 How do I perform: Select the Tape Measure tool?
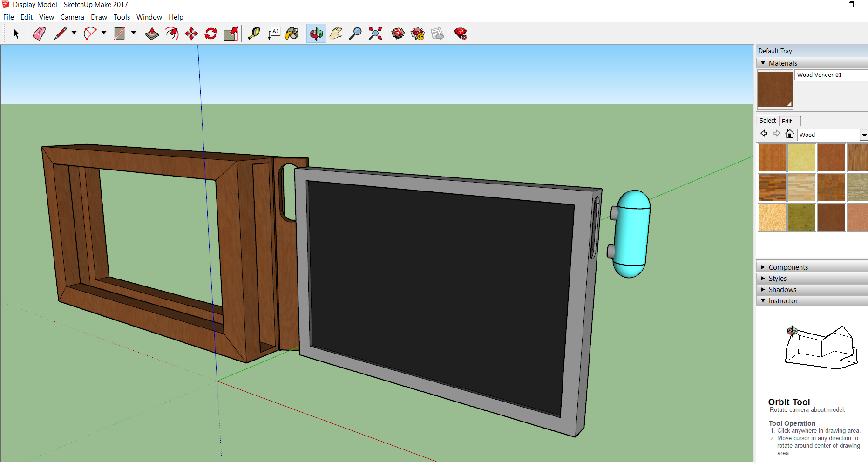click(x=254, y=33)
